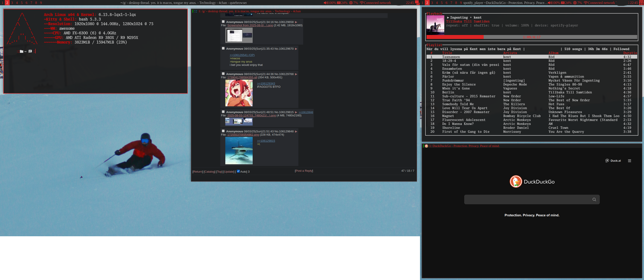Click the CPU icon next to 7% above the 4chan window

[x=351, y=3]
